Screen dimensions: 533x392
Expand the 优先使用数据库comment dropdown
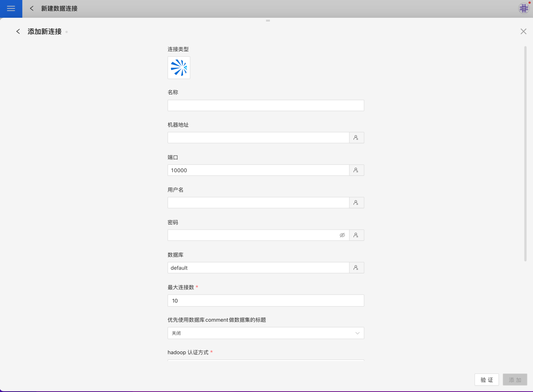(x=265, y=333)
